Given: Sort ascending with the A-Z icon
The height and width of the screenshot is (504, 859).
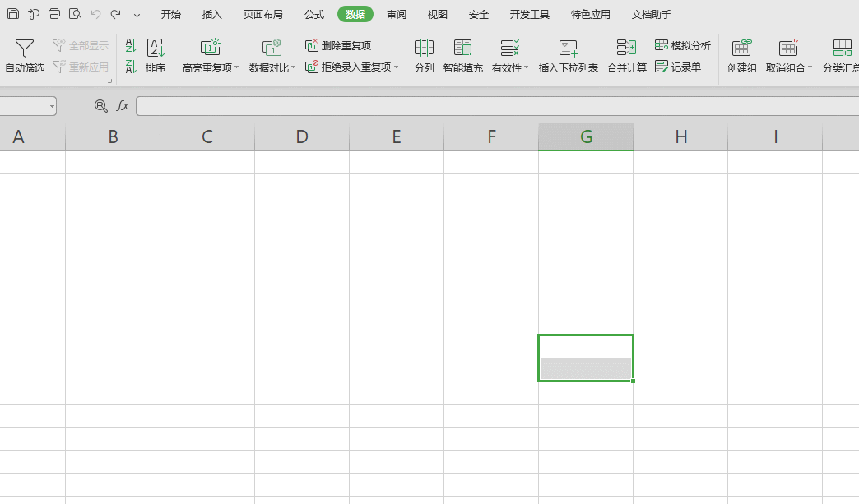Looking at the screenshot, I should click(130, 45).
